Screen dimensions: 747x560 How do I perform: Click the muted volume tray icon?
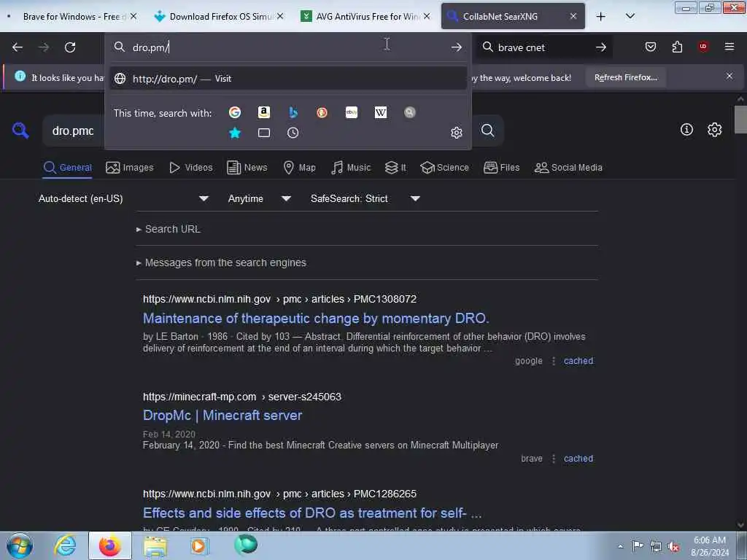pos(673,547)
